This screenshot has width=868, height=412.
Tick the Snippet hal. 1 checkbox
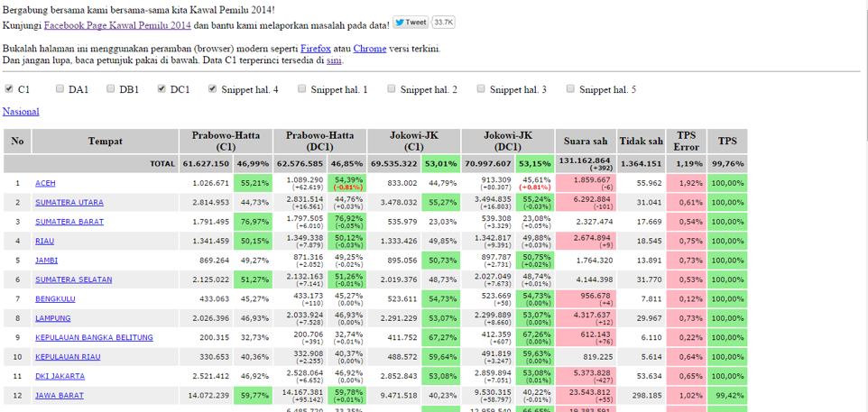tap(301, 89)
